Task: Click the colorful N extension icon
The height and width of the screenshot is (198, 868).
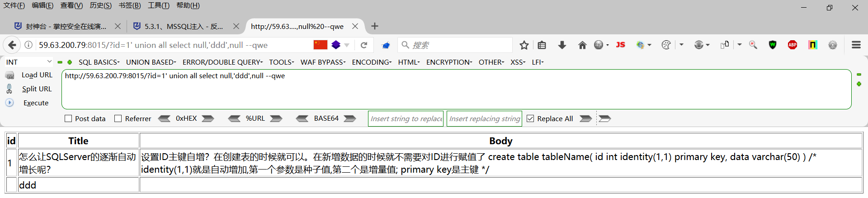Action: coord(813,45)
